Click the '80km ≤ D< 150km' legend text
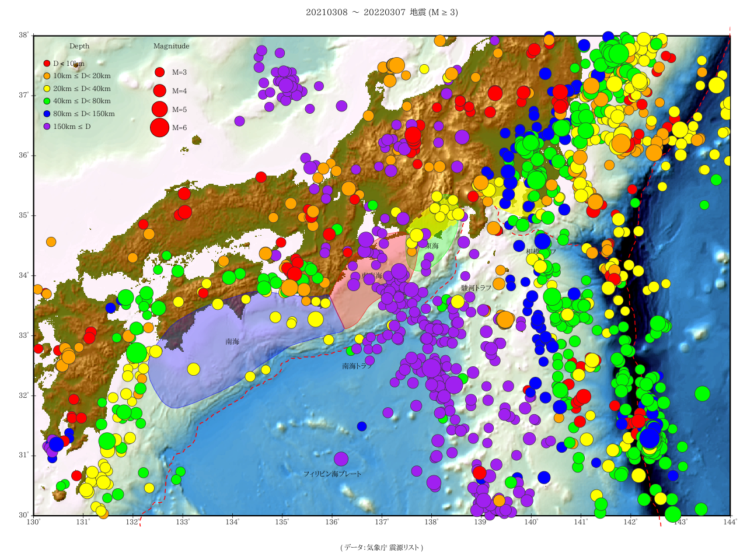This screenshot has width=747, height=560. click(84, 114)
